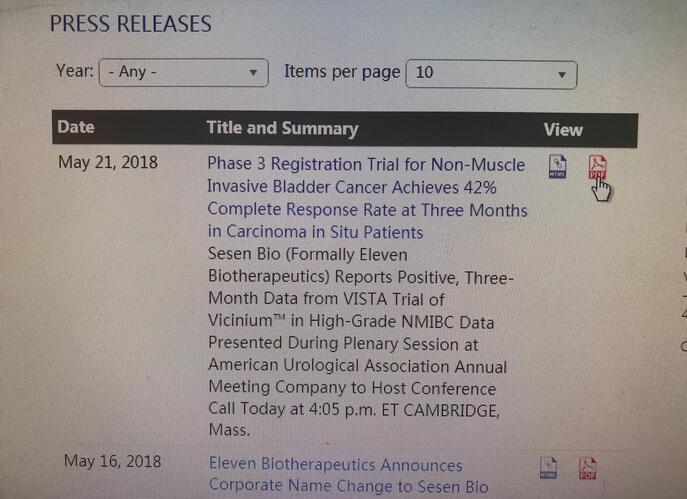Open the HTML icon for May 16 release

pyautogui.click(x=549, y=468)
